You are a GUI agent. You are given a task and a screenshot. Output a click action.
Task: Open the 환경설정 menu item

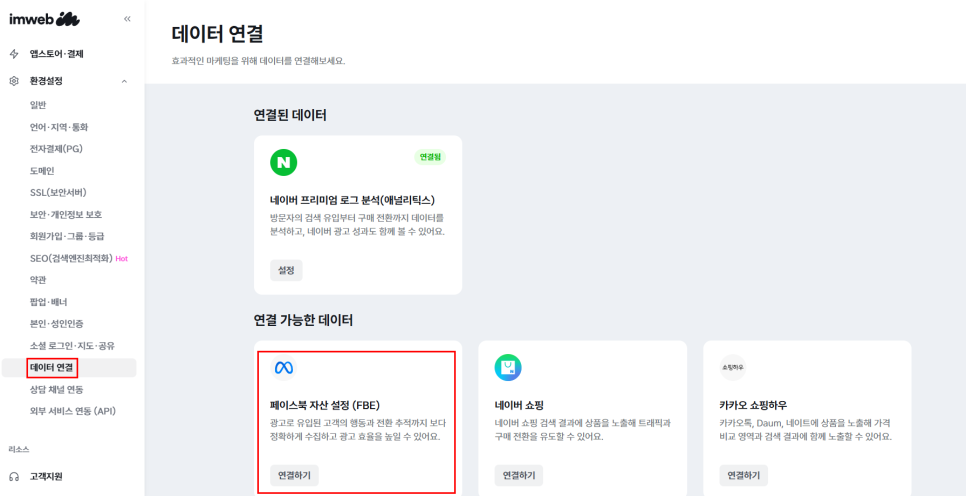46,81
